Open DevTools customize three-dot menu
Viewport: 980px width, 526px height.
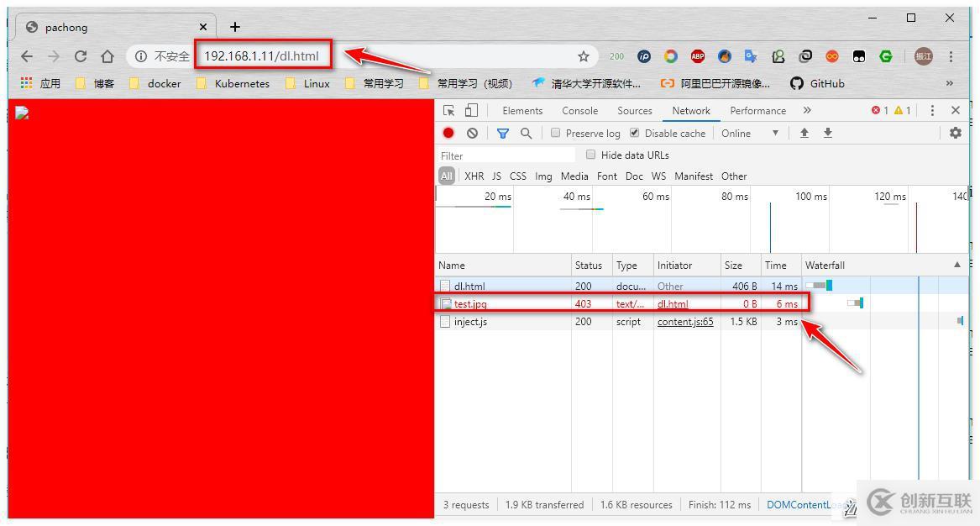click(932, 111)
